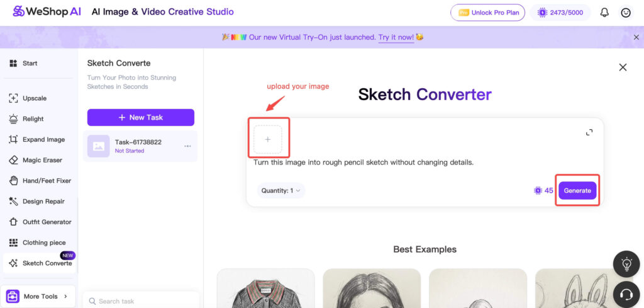Viewport: 644px width, 308px height.
Task: Open the user profile smiley avatar
Action: point(626,13)
